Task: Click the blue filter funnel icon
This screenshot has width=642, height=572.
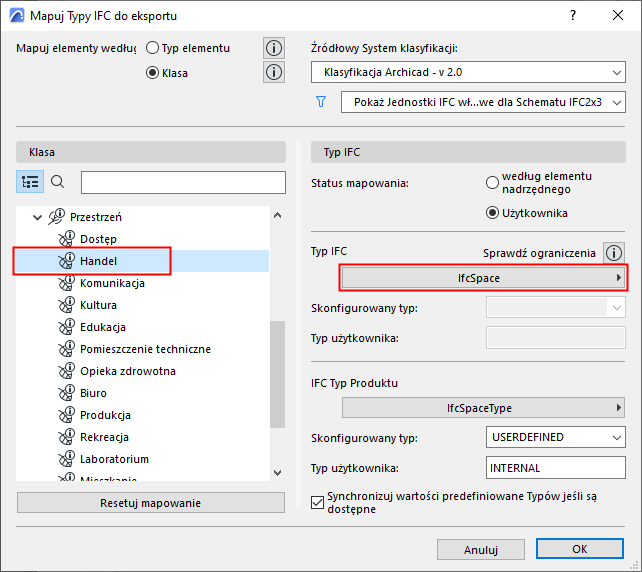Action: (x=321, y=102)
